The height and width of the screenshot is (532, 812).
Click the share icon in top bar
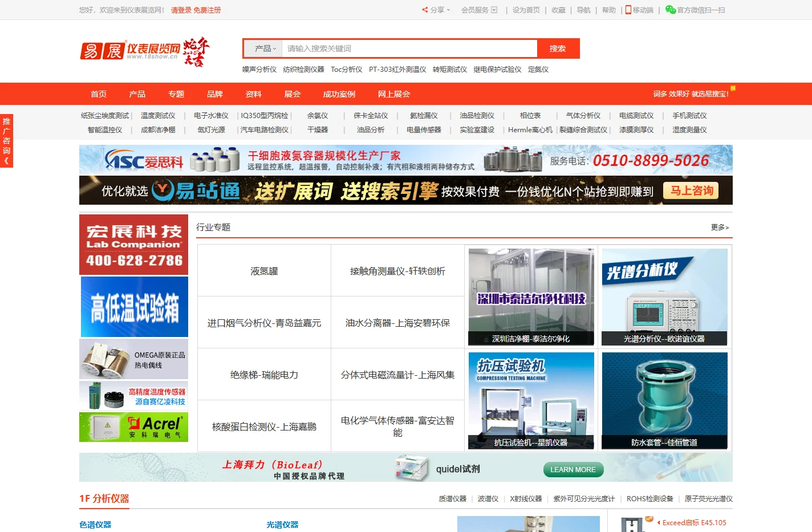425,10
